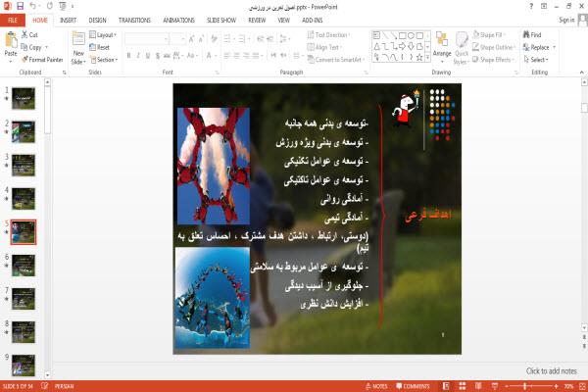The image size is (588, 392).
Task: Open the font size combo box
Action: coord(177,38)
